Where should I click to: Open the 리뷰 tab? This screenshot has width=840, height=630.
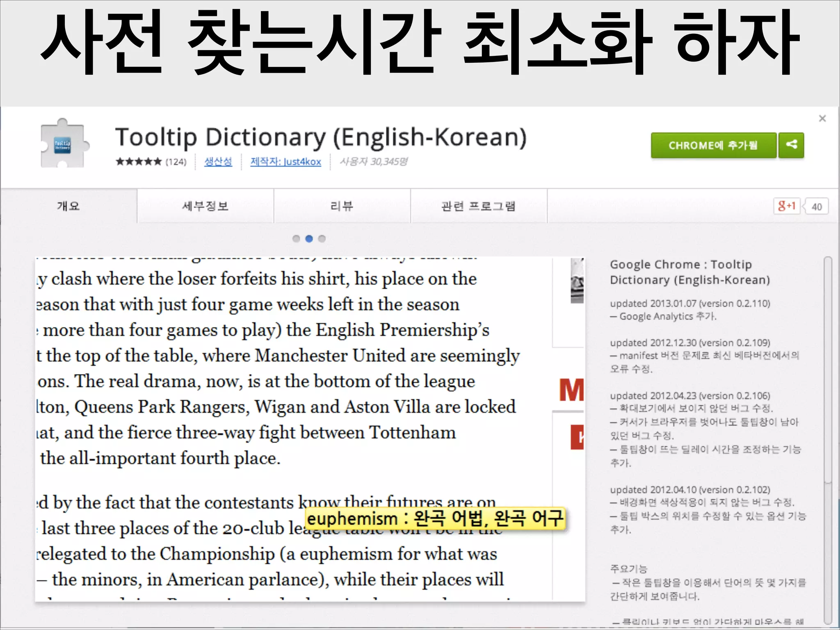tap(342, 206)
